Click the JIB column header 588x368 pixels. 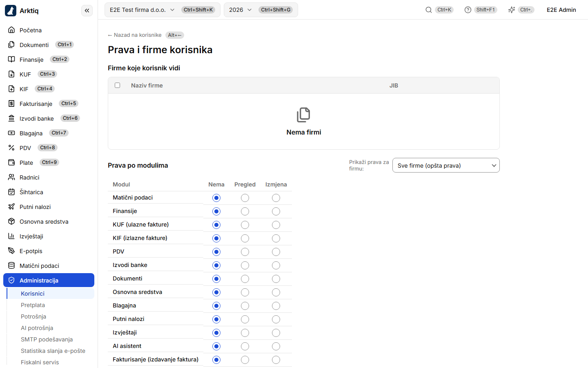click(394, 85)
